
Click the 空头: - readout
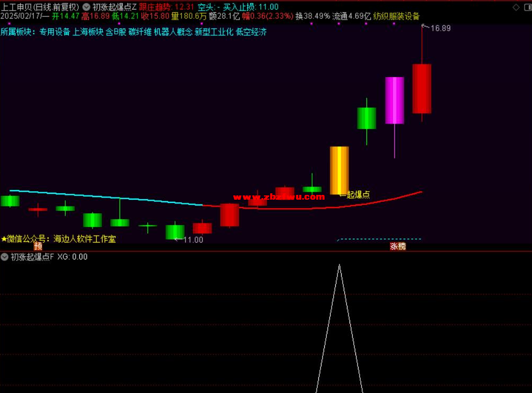click(209, 7)
